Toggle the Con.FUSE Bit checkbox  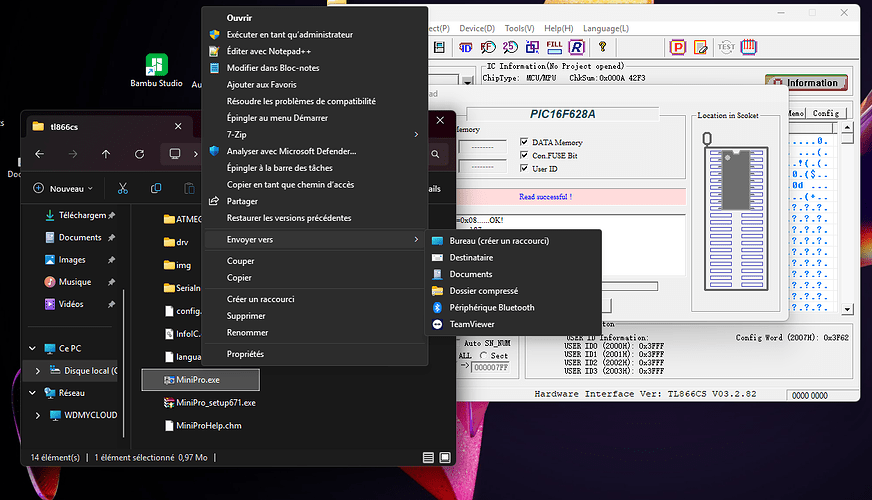524,155
